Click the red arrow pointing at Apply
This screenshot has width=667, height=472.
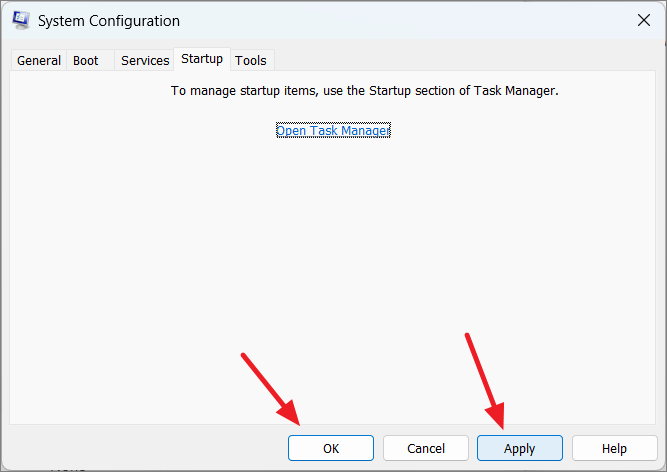485,381
